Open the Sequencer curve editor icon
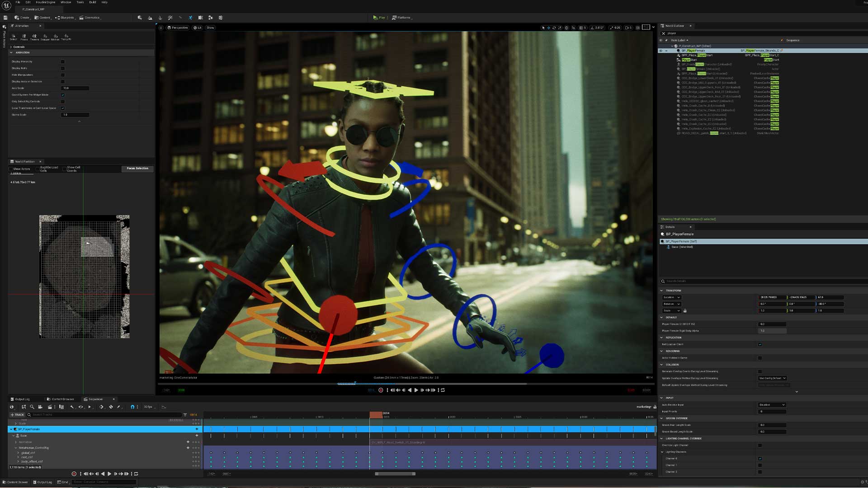Screen dimensions: 868x488 point(164,407)
